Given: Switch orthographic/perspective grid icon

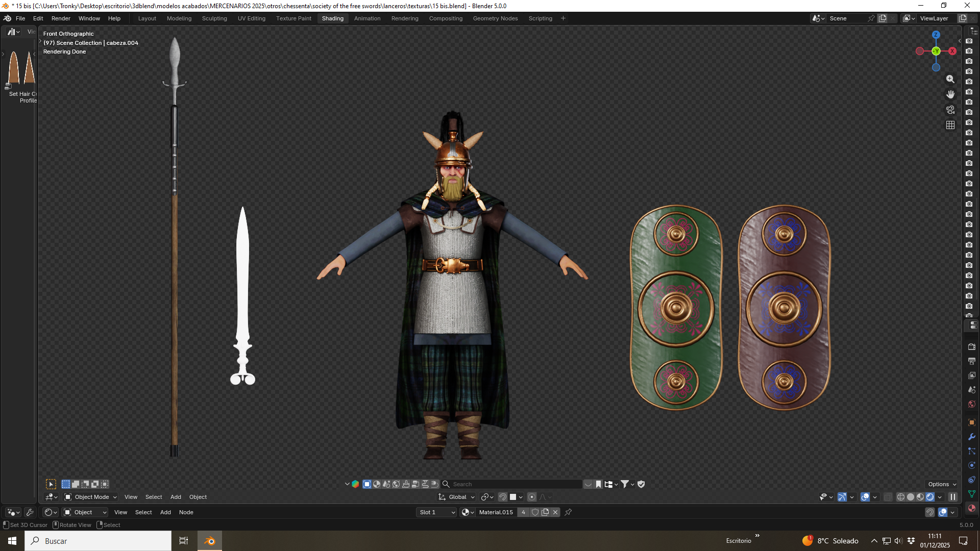Looking at the screenshot, I should [x=950, y=125].
